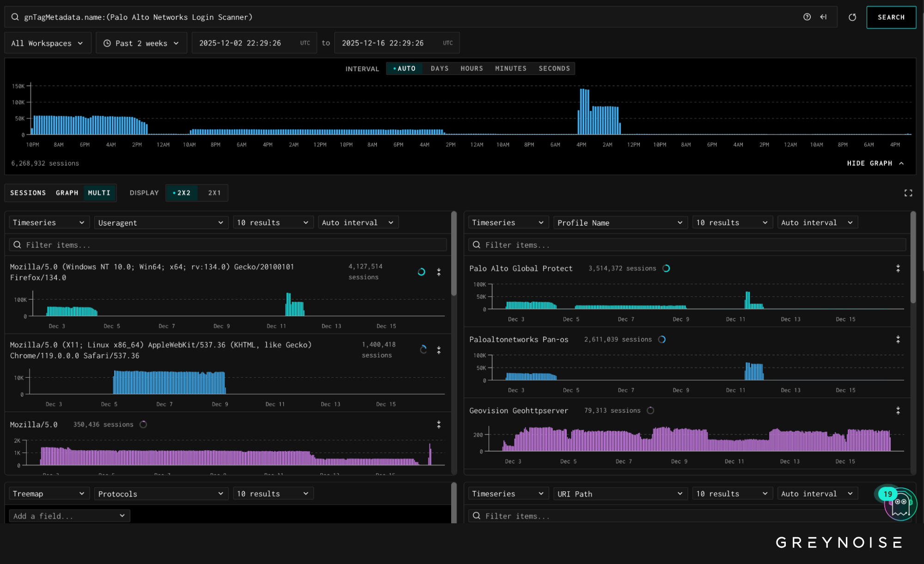This screenshot has height=564, width=924.
Task: Click the refresh query icon
Action: [x=852, y=17]
